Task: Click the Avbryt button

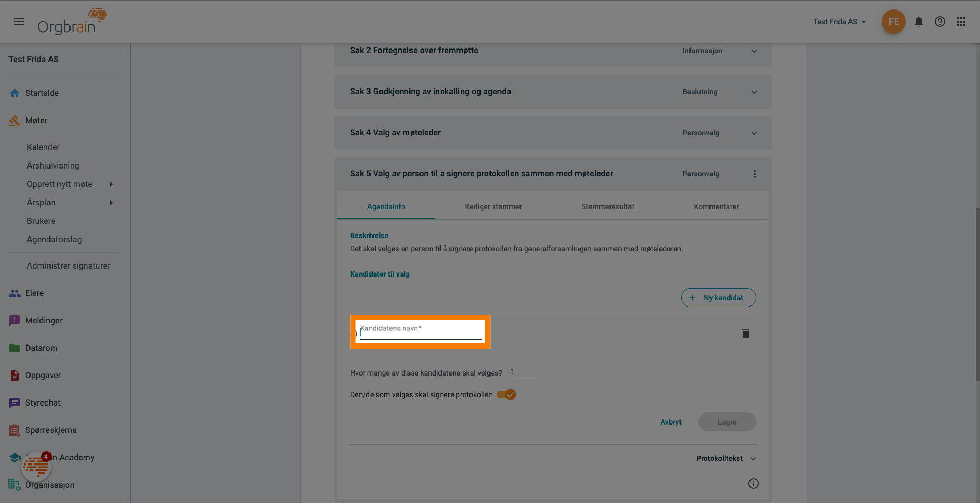Action: tap(671, 422)
